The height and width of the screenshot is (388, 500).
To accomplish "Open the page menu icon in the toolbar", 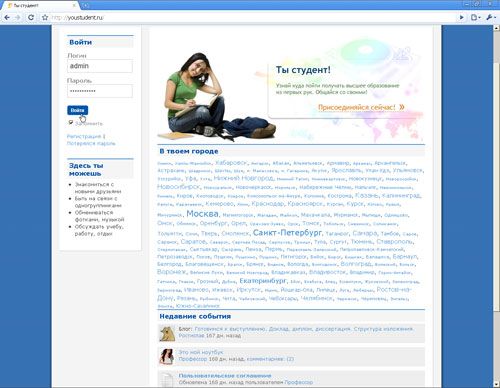I will [476, 17].
